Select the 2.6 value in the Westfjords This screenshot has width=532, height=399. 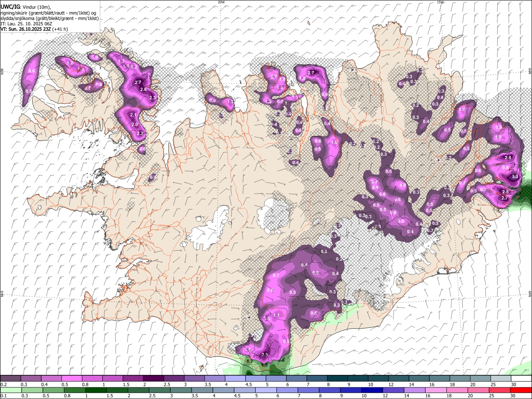[143, 89]
